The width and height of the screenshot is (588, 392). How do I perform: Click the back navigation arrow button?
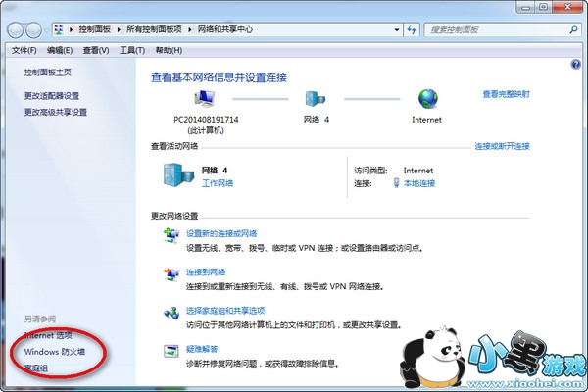(17, 29)
